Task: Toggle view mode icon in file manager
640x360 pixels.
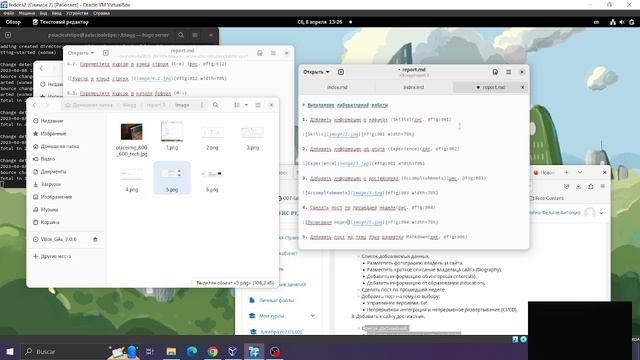Action: (237, 105)
